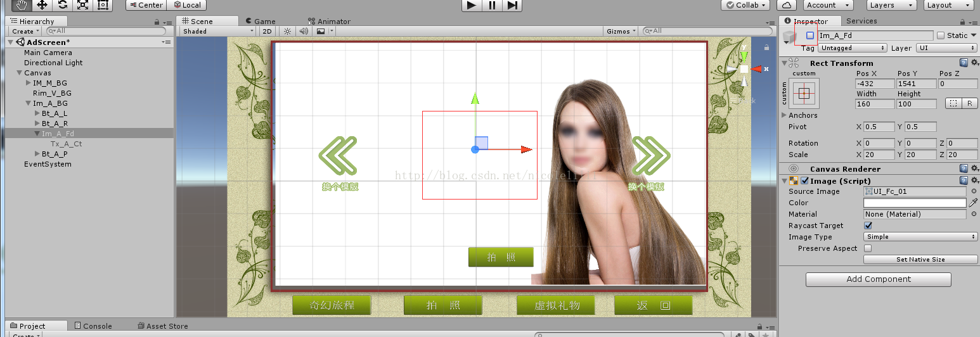Screen dimensions: 980x337
Task: Open Rect Transform help reference
Action: (x=964, y=63)
